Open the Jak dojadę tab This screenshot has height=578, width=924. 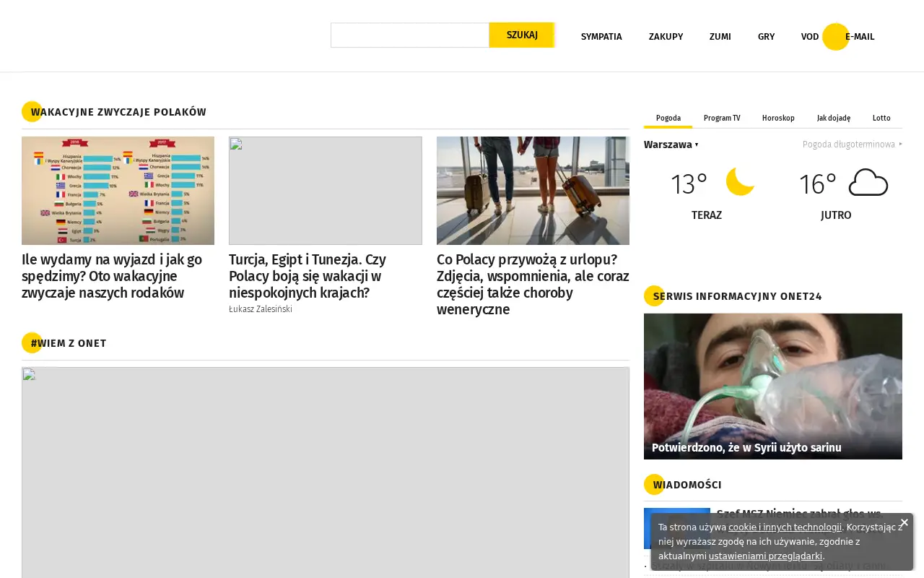point(834,118)
